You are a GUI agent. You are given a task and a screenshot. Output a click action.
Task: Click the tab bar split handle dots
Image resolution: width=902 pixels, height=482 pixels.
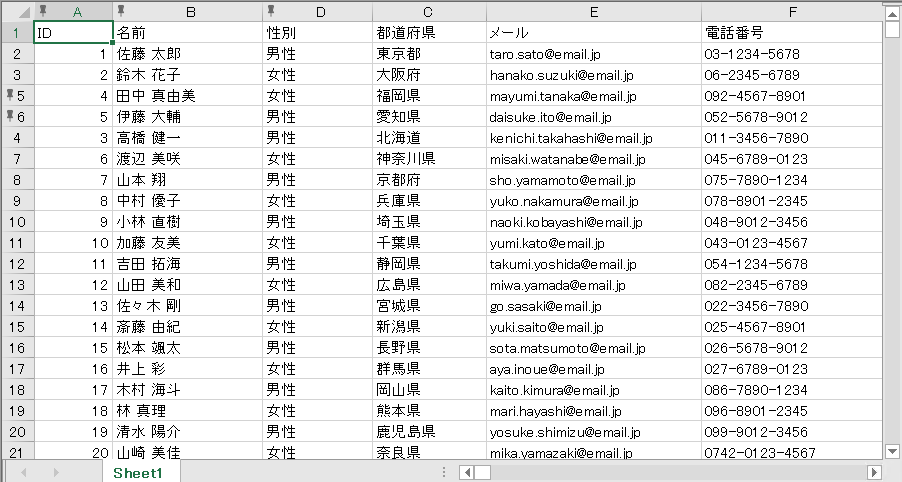pos(444,472)
